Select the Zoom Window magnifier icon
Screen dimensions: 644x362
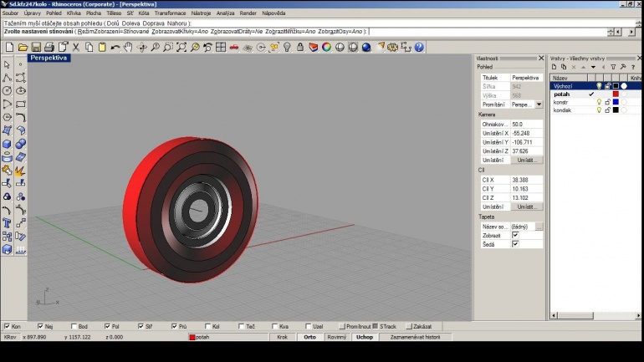(x=168, y=47)
